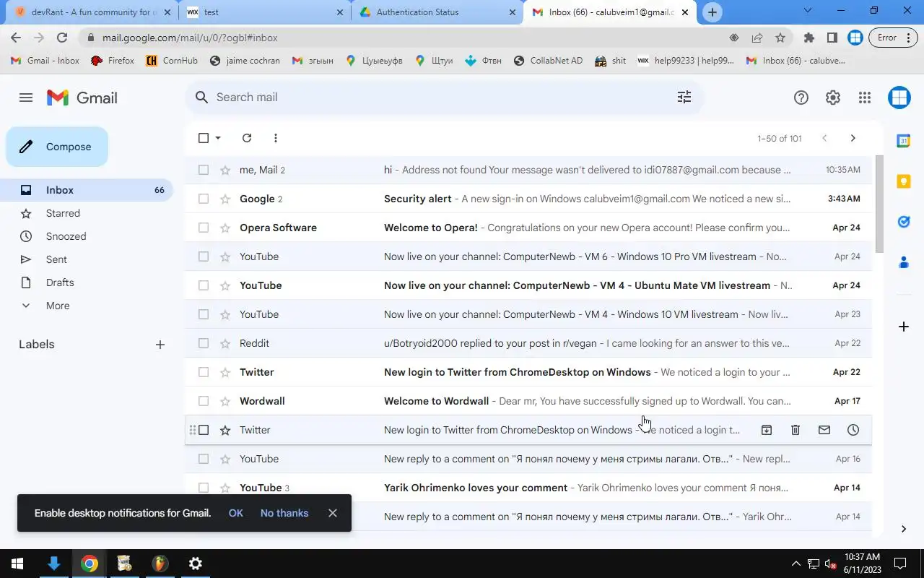Get add-ons plus icon in side panel
The width and height of the screenshot is (924, 578).
pyautogui.click(x=903, y=327)
